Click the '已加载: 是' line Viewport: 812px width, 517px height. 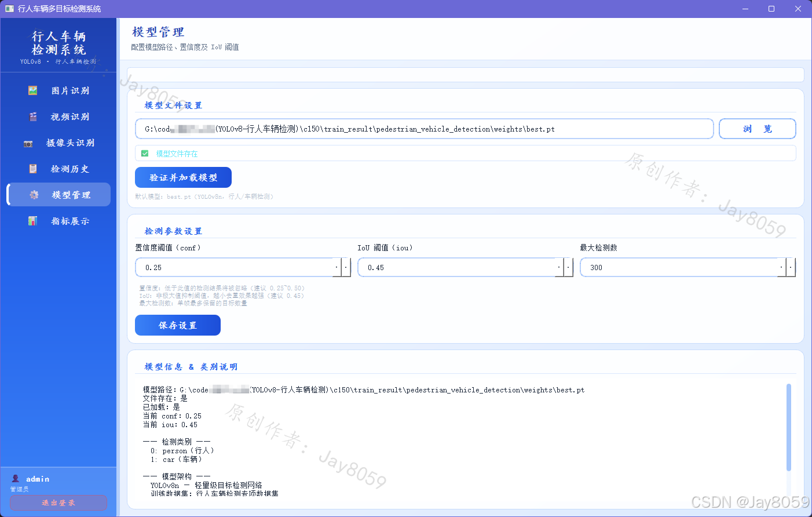click(161, 407)
